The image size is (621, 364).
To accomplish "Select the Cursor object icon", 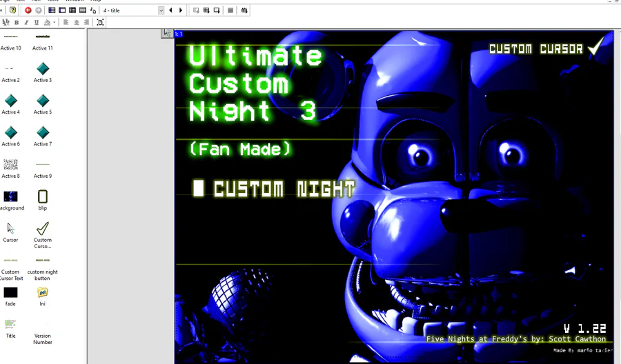I will (x=10, y=228).
